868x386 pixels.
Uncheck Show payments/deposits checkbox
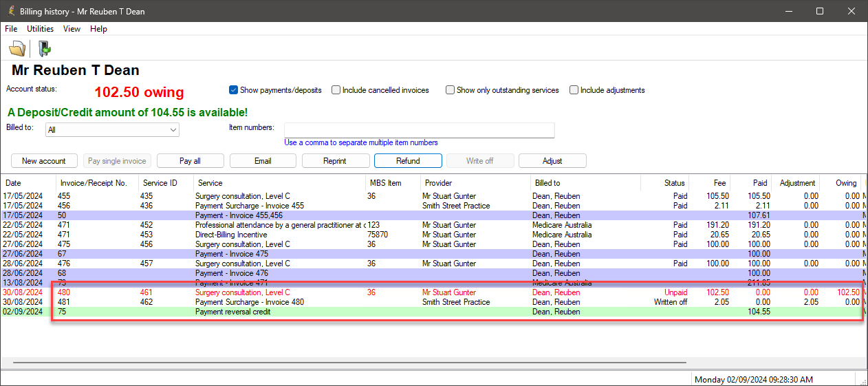pyautogui.click(x=234, y=90)
